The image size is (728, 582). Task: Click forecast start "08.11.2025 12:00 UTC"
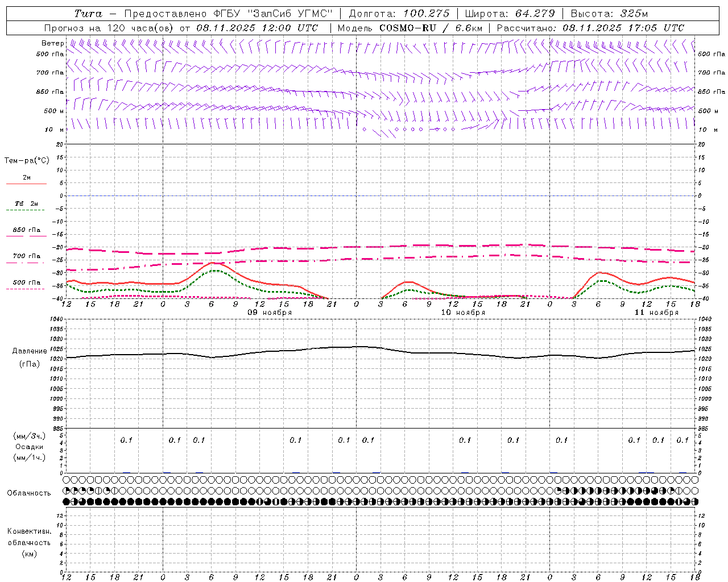(x=257, y=28)
